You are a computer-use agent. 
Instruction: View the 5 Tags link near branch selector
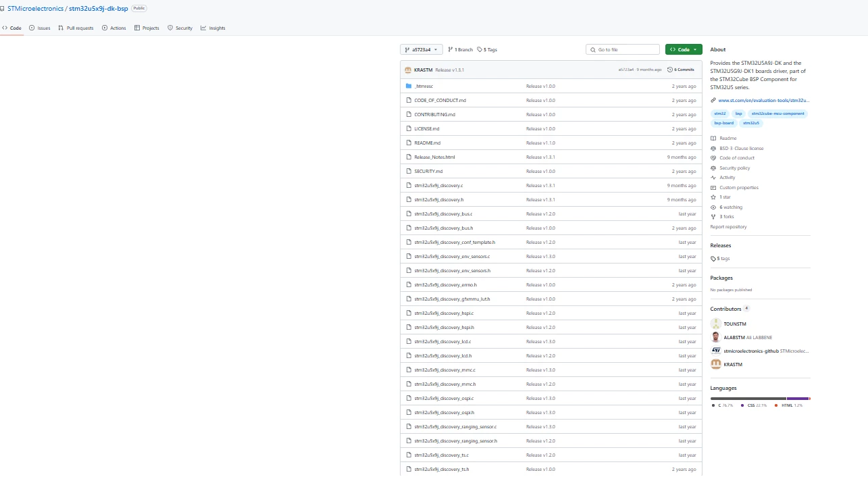pos(487,49)
